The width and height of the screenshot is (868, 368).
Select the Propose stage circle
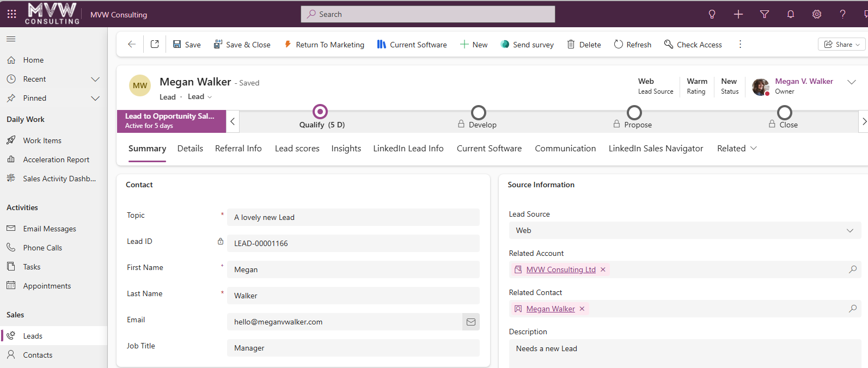634,113
